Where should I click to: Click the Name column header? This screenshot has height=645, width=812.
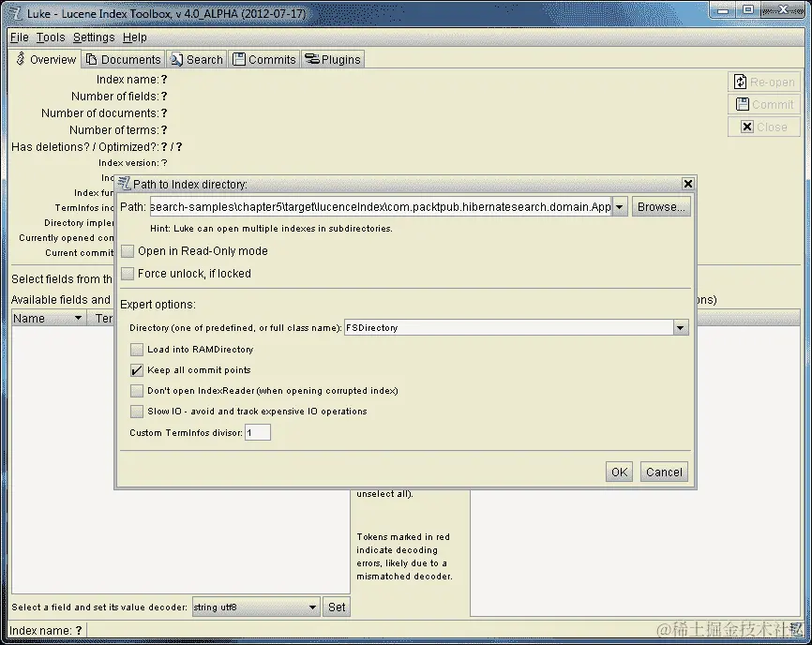48,319
